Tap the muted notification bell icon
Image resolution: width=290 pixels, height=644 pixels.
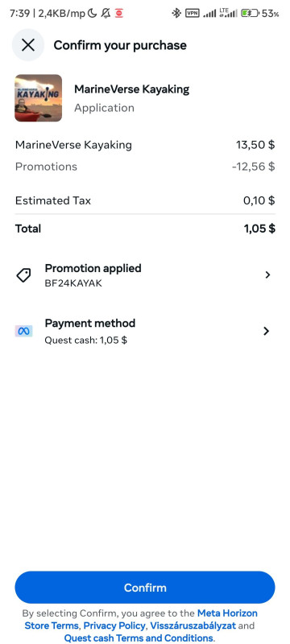106,13
